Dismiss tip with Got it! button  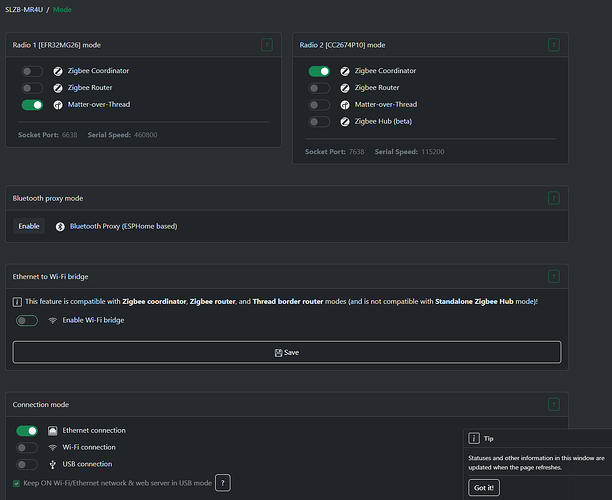483,487
